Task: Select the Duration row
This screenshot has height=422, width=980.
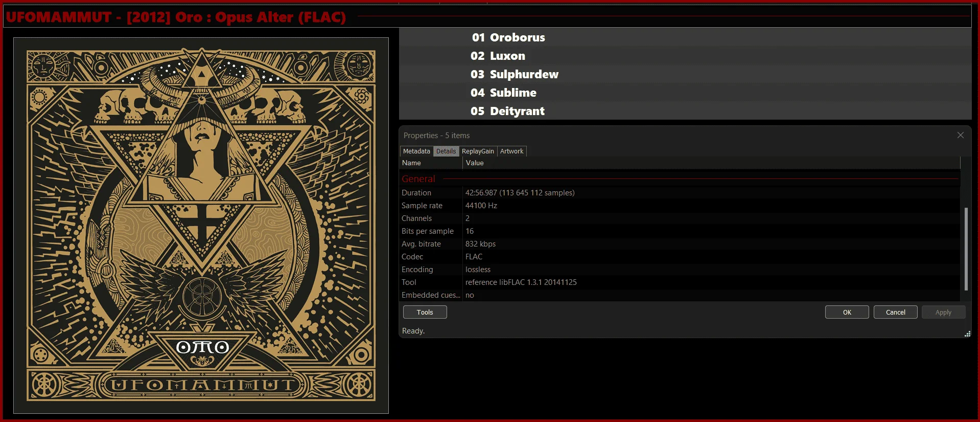Action: click(x=680, y=193)
